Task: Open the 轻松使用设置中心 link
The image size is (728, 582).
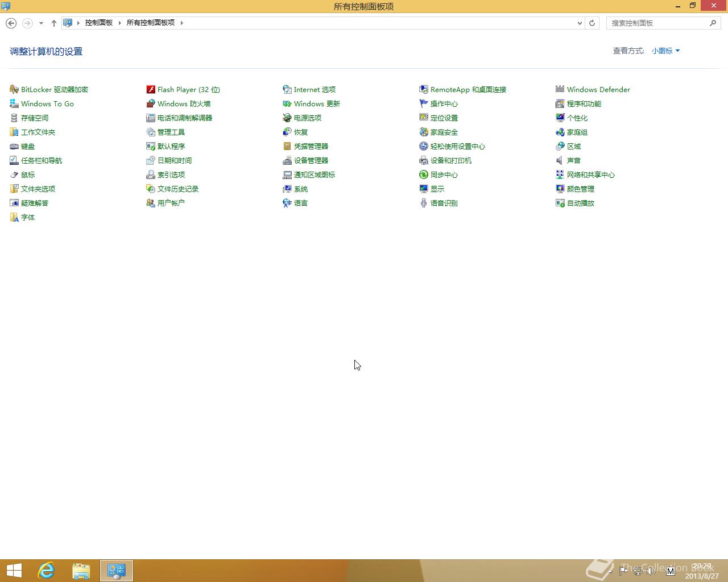Action: [458, 146]
